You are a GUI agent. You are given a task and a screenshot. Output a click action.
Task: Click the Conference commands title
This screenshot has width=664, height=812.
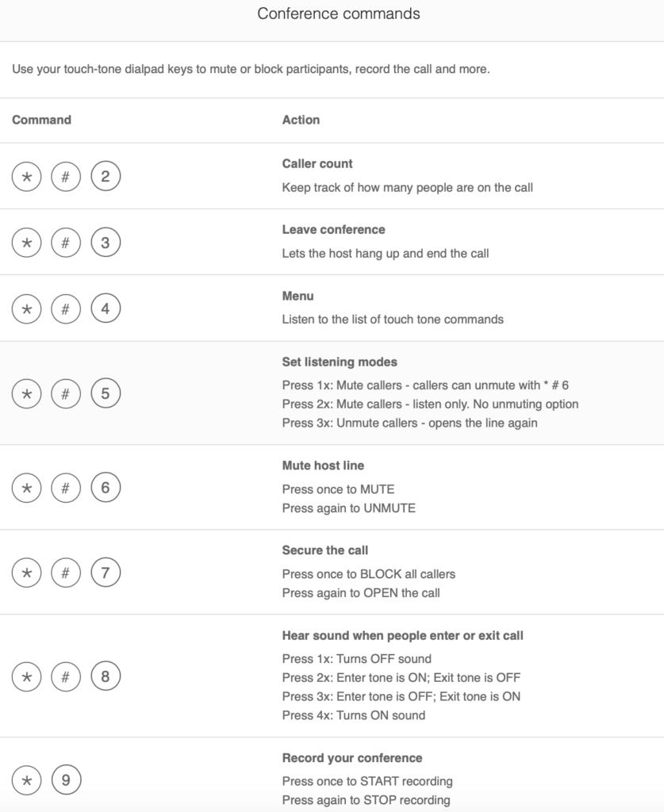coord(339,13)
